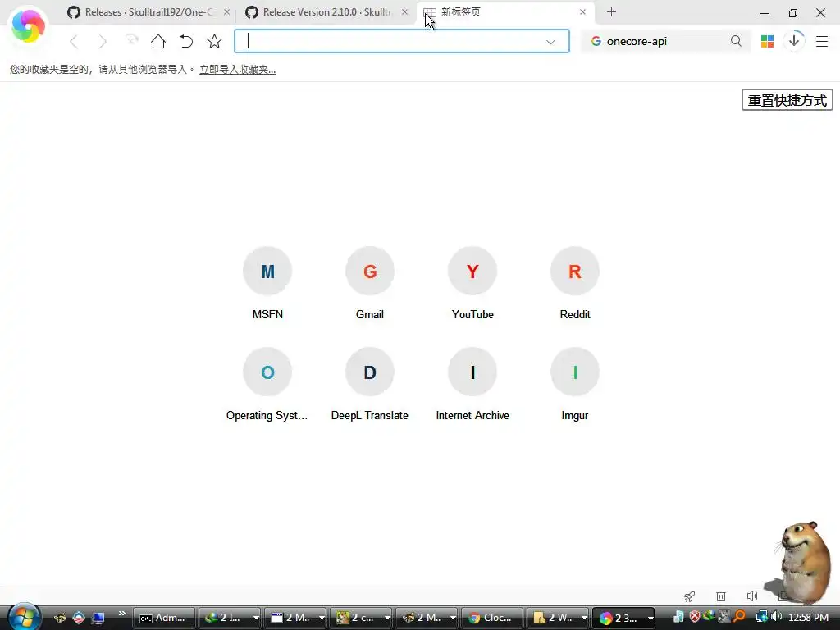The height and width of the screenshot is (630, 840).
Task: Open the YouTube shortcut
Action: (472, 284)
